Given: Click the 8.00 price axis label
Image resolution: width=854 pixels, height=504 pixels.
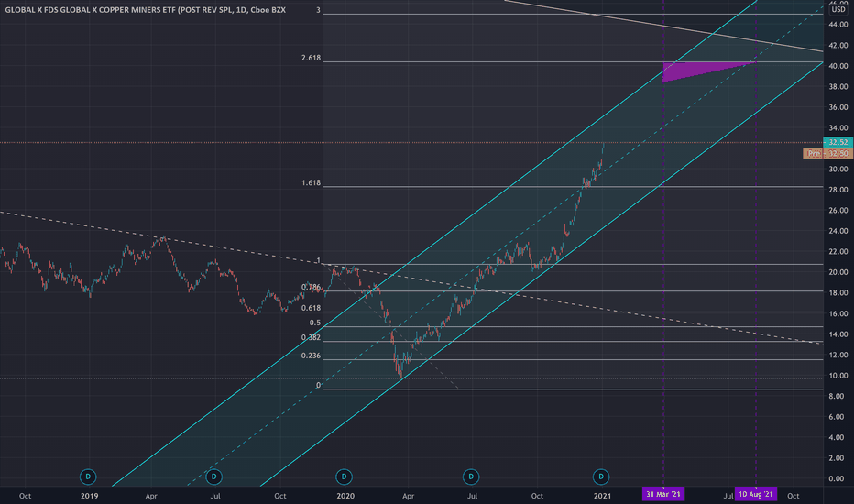Looking at the screenshot, I should click(x=838, y=396).
